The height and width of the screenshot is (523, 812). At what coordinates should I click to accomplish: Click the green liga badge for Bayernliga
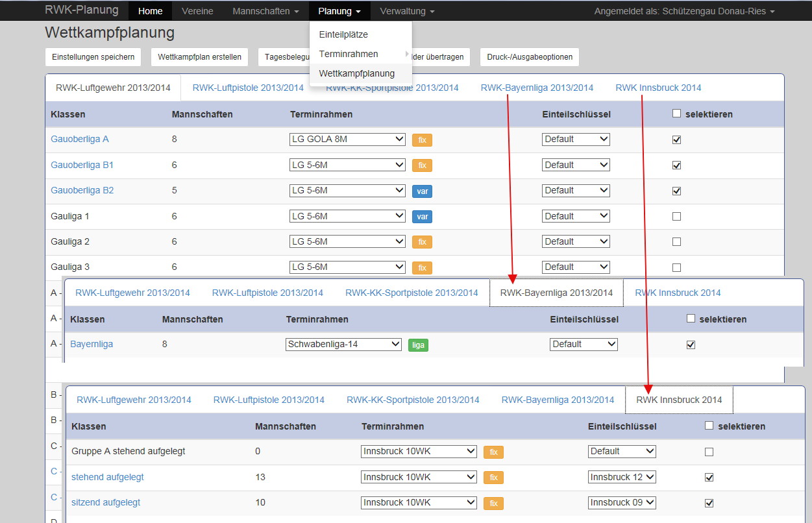point(418,345)
